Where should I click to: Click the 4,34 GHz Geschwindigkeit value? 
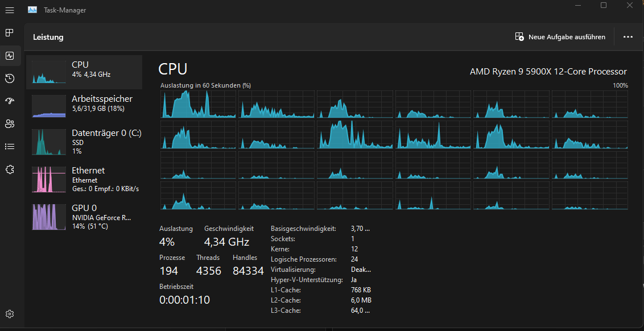pos(227,242)
